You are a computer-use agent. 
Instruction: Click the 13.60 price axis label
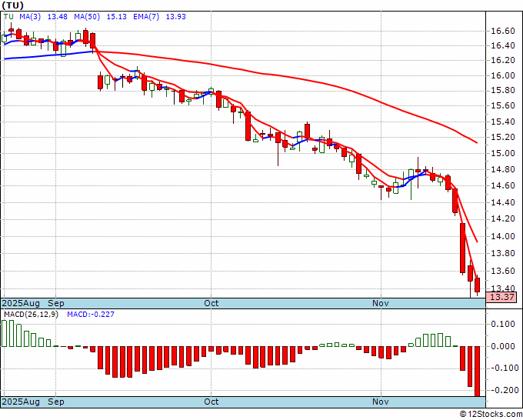coord(503,271)
